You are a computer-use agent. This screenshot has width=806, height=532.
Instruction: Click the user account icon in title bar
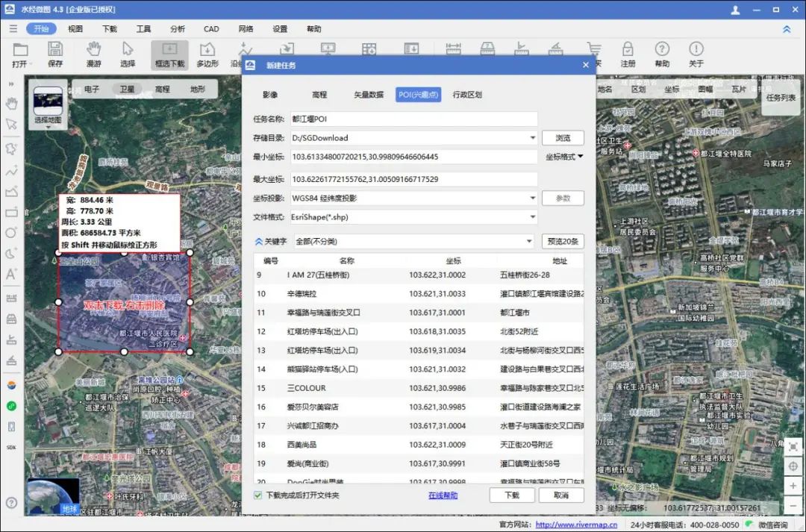pyautogui.click(x=736, y=10)
